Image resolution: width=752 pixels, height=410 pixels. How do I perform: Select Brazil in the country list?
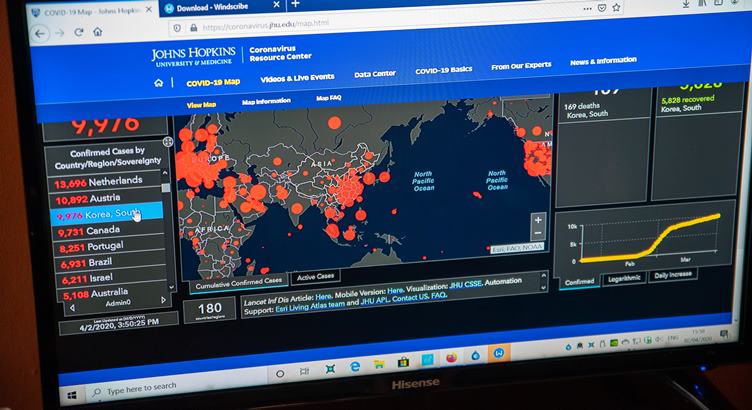click(111, 263)
